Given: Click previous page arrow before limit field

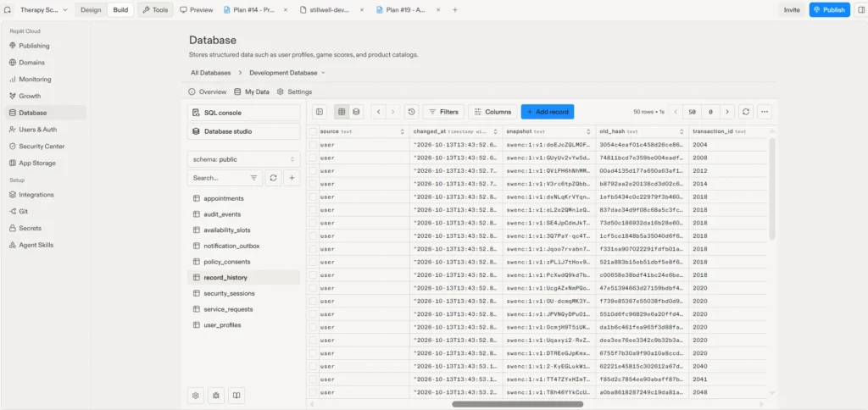Looking at the screenshot, I should click(x=676, y=112).
